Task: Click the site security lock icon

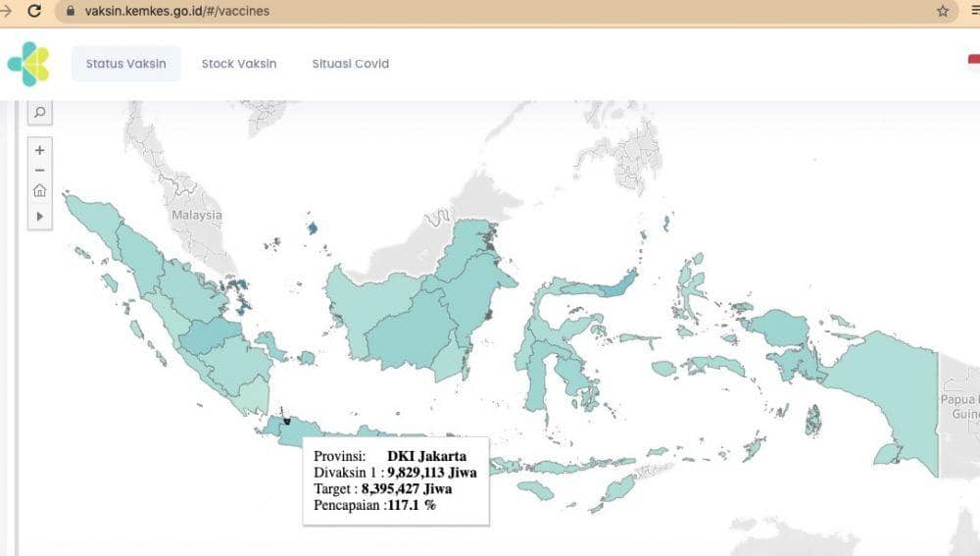Action: (x=70, y=12)
